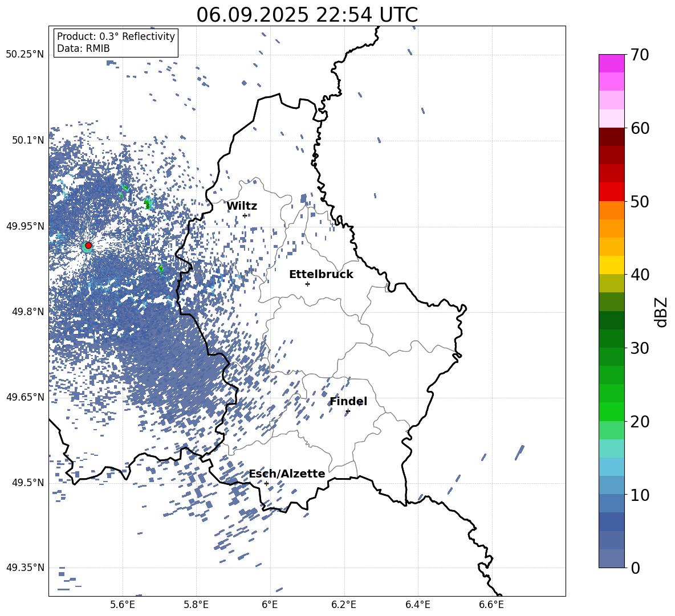Click the Ettelbruck station cross marker
Viewport: 675px width, 616px height.
307,284
